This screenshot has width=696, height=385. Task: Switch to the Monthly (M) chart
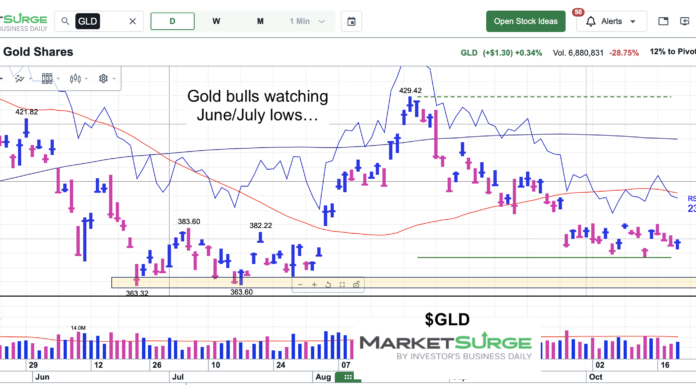260,21
